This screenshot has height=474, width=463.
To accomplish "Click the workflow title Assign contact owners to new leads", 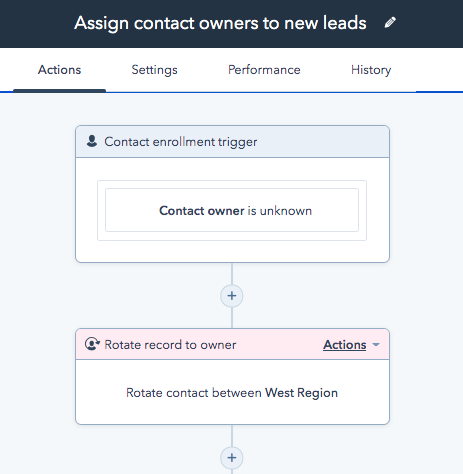I will pyautogui.click(x=220, y=23).
